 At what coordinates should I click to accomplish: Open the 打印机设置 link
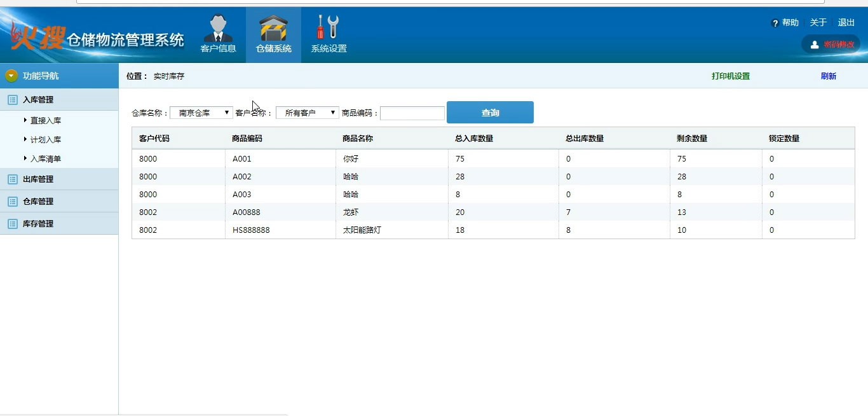coord(731,76)
